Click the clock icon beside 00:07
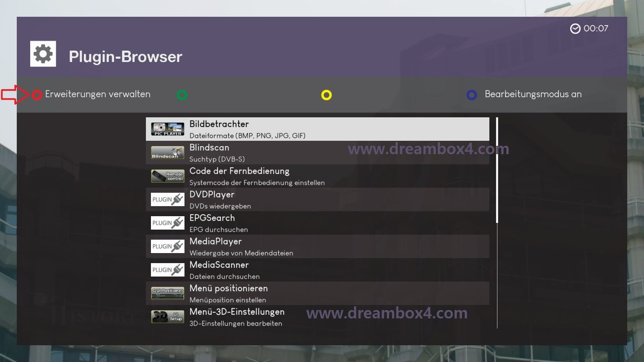This screenshot has width=644, height=362. [x=575, y=28]
